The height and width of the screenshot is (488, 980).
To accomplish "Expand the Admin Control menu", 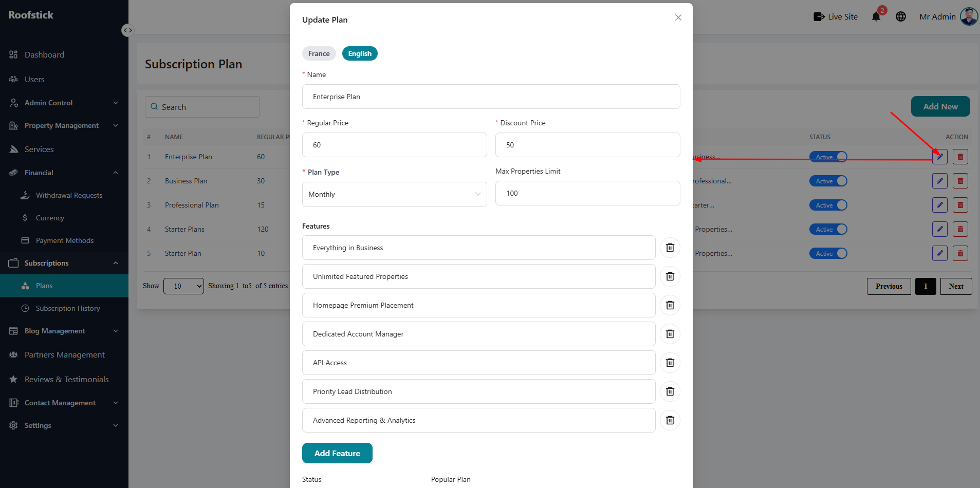I will coord(64,103).
